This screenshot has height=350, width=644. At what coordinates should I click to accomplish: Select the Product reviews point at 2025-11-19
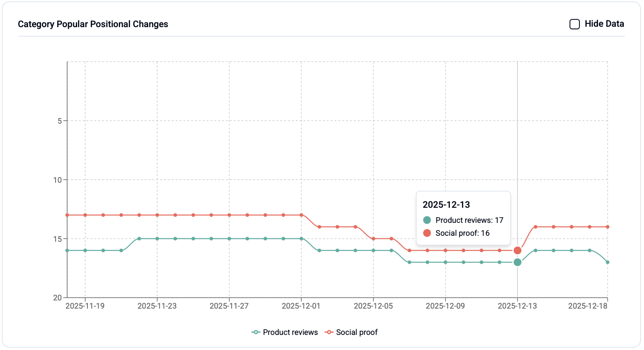pyautogui.click(x=85, y=250)
